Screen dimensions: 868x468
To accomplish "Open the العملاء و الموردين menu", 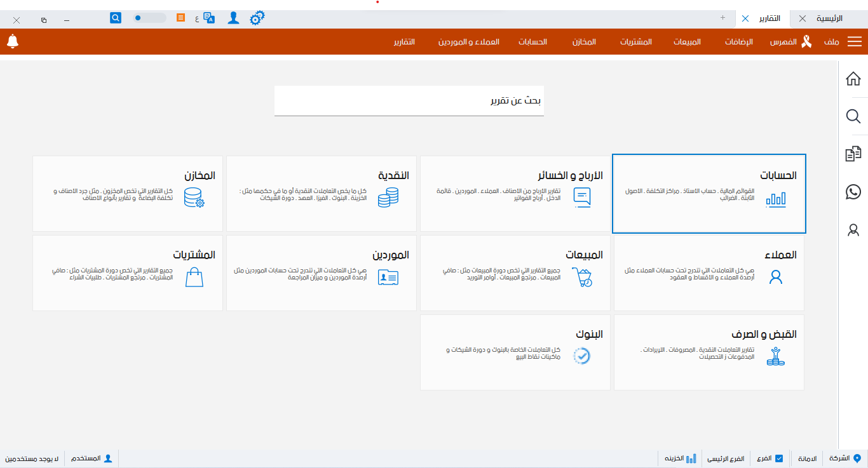I will pos(469,42).
